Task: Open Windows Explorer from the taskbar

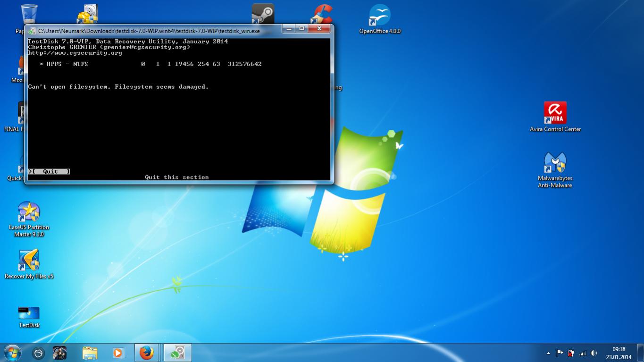Action: point(90,353)
